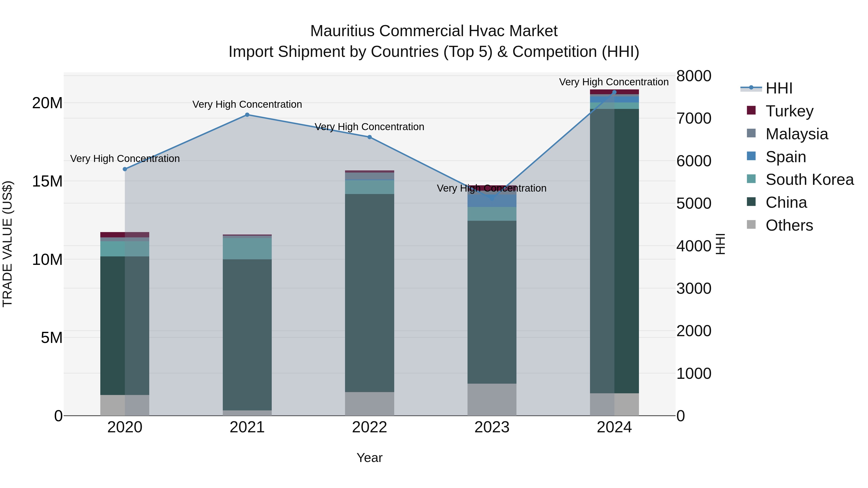The height and width of the screenshot is (488, 868).
Task: Click the HHI line marker for 2021
Action: coord(247,115)
